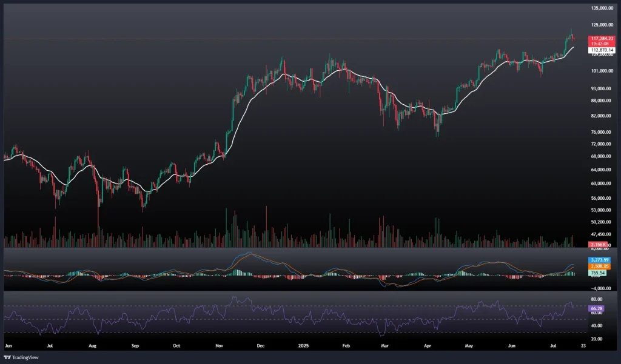Click the Sep month marker on the timeline
621x364 pixels.
coord(135,345)
